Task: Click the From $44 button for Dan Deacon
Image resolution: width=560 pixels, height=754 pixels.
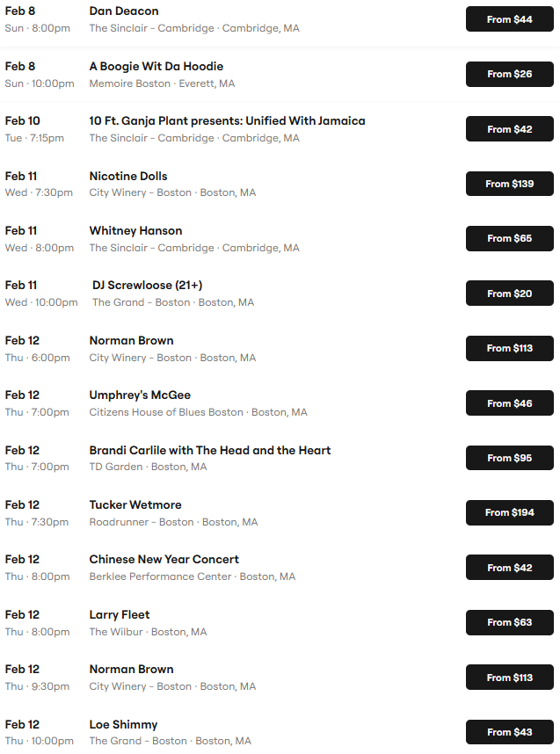Action: [x=509, y=19]
